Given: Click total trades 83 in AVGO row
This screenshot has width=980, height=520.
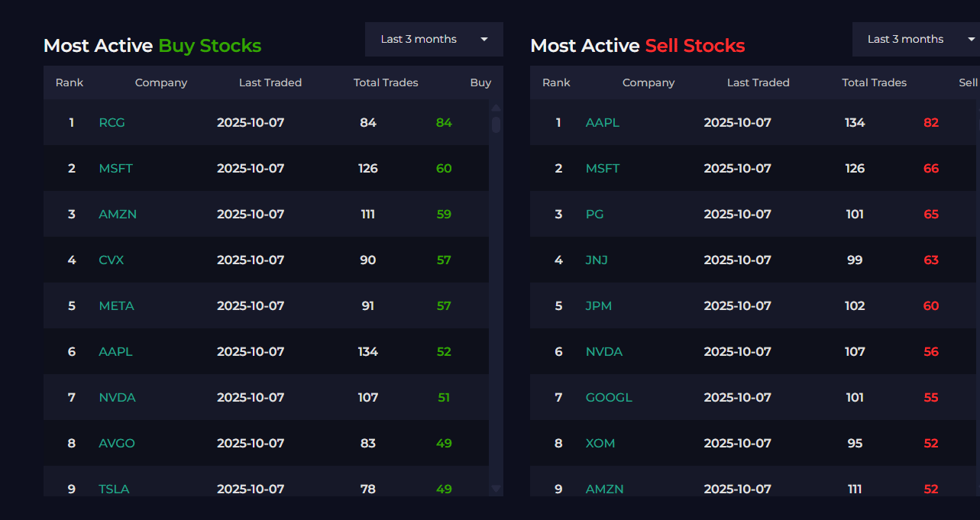Looking at the screenshot, I should click(368, 443).
